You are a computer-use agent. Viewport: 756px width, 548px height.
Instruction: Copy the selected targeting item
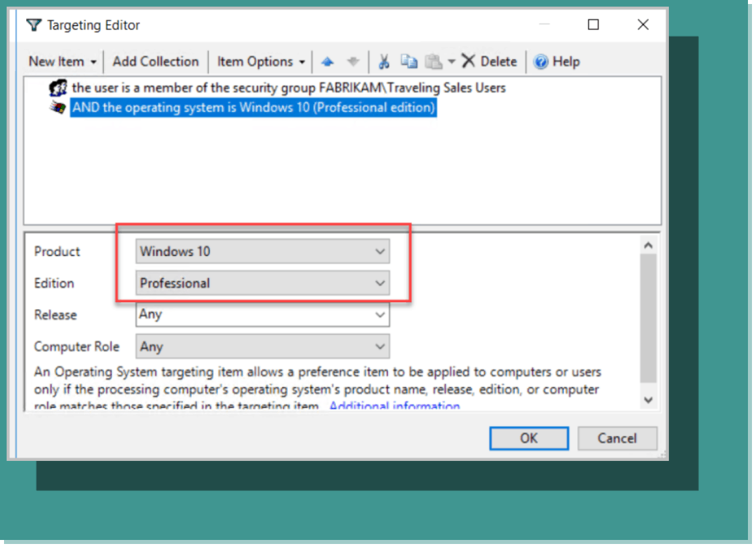coord(409,62)
